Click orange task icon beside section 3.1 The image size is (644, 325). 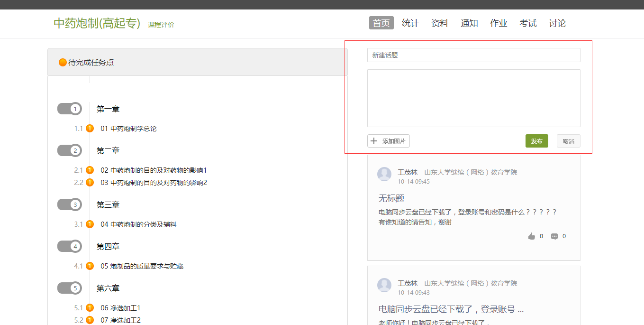click(x=90, y=224)
